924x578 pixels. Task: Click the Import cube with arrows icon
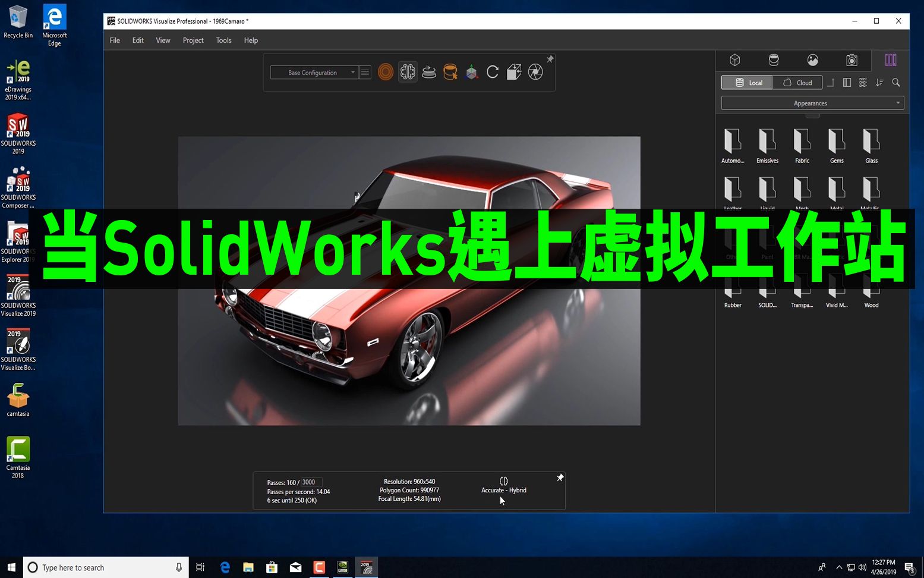(x=514, y=73)
